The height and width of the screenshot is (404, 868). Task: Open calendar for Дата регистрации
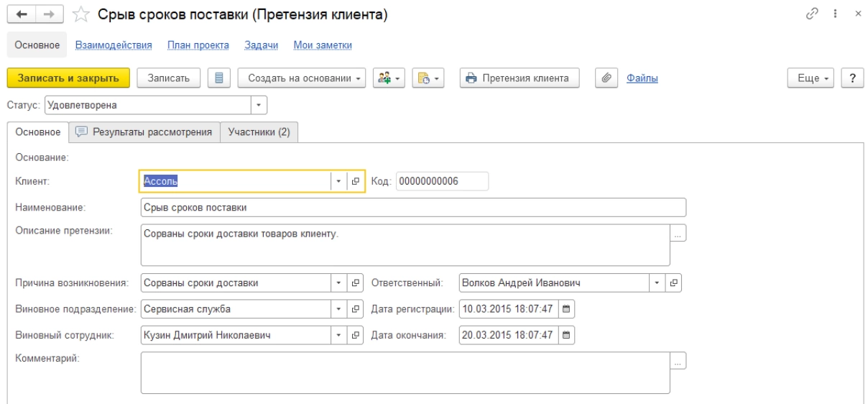(x=566, y=310)
